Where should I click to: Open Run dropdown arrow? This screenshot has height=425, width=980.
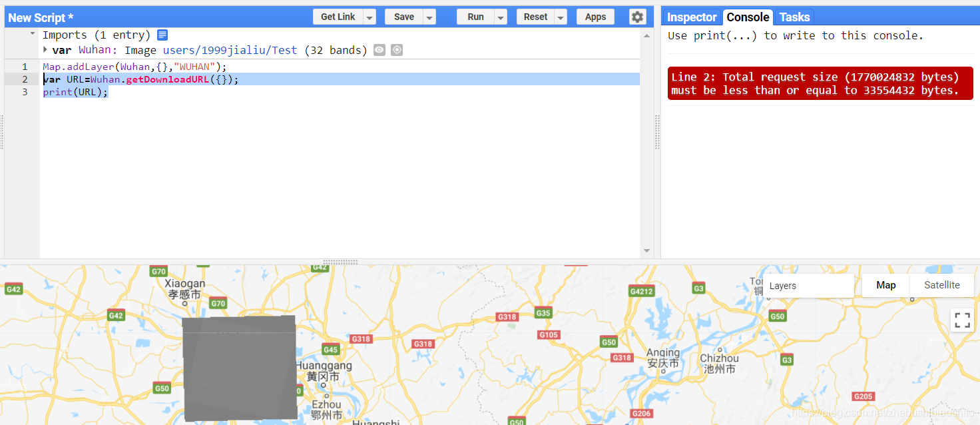(501, 17)
